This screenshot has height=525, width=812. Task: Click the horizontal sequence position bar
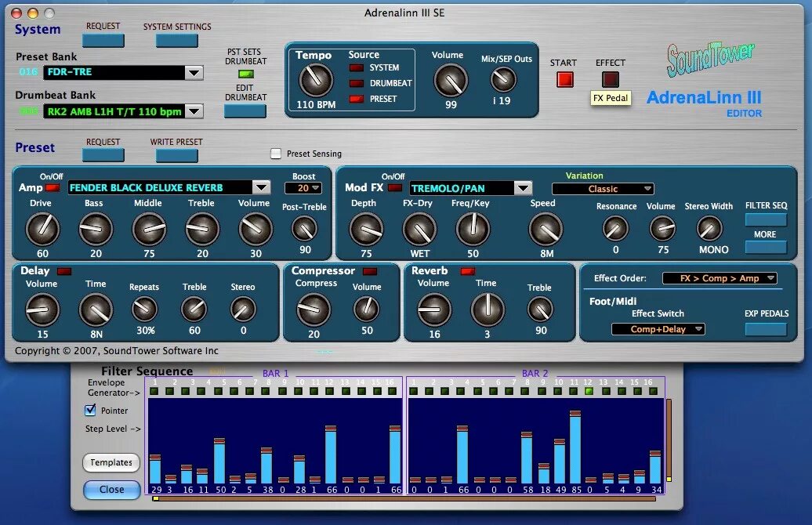(404, 498)
